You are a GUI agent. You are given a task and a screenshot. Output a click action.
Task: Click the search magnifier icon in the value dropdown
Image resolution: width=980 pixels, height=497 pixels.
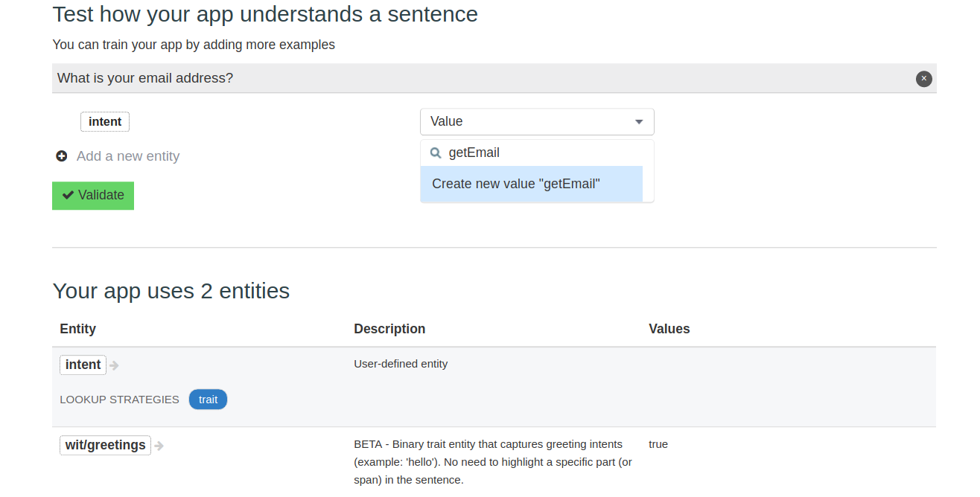coord(436,153)
